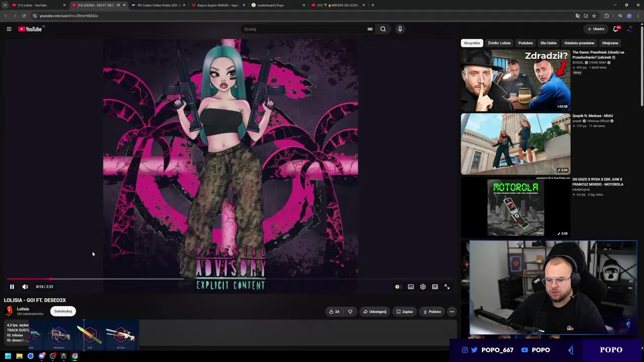This screenshot has height=362, width=644.
Task: Like the video with 24 likes
Action: 334,312
